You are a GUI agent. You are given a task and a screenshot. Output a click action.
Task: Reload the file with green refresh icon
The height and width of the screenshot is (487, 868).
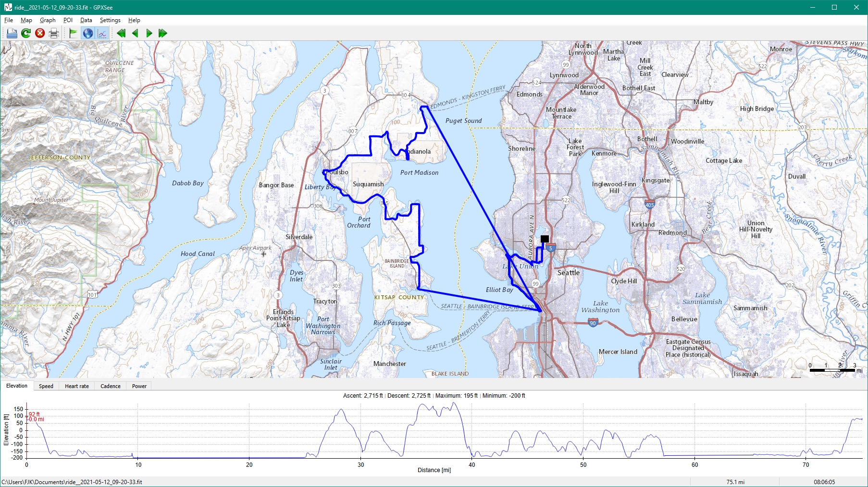coord(26,33)
